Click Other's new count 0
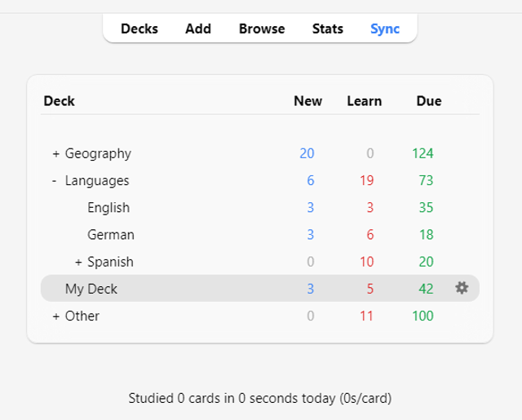This screenshot has width=522, height=420. click(311, 316)
